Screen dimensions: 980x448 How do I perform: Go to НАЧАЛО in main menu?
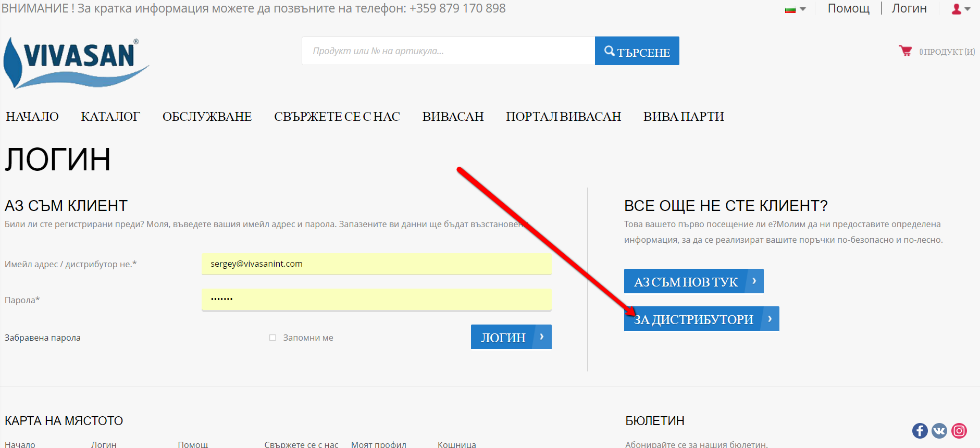coord(32,117)
